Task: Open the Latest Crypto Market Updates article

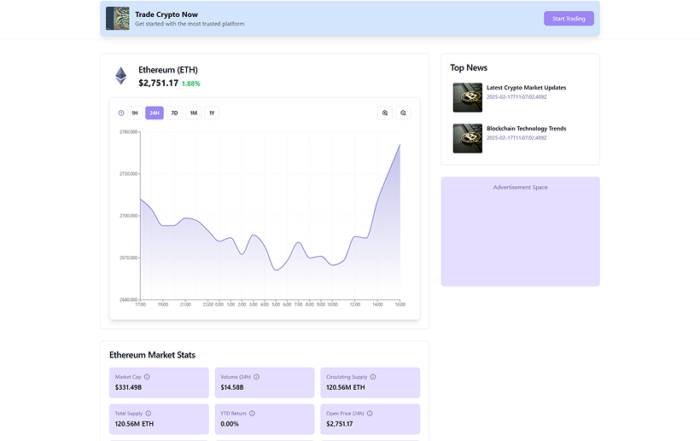Action: coord(526,87)
